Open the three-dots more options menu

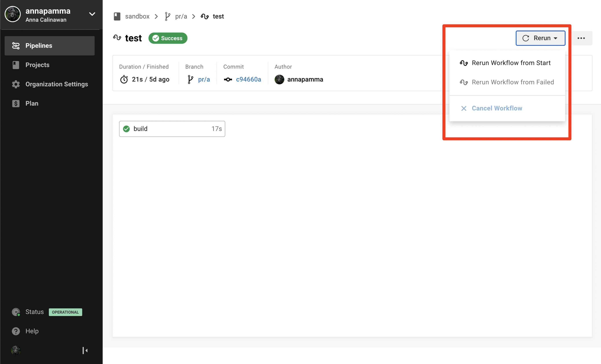pos(581,38)
